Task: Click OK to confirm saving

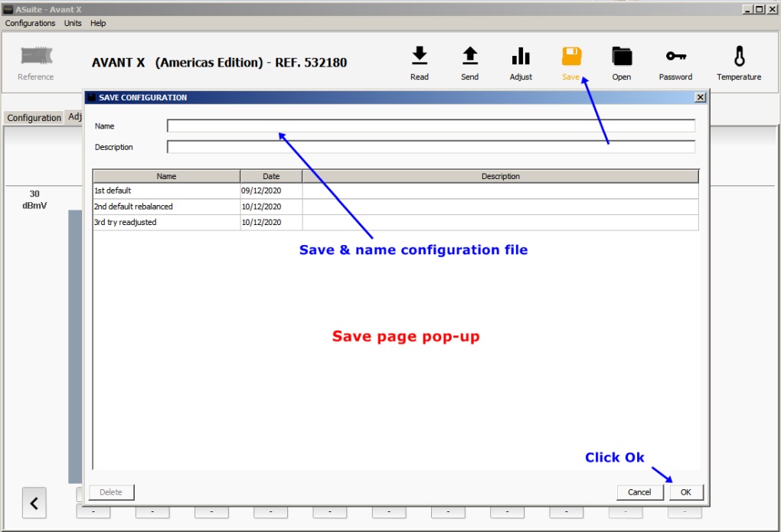Action: (x=686, y=492)
